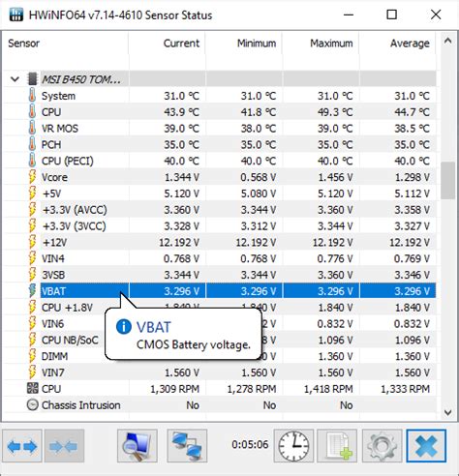Click the System temperature thermometer icon

click(32, 96)
